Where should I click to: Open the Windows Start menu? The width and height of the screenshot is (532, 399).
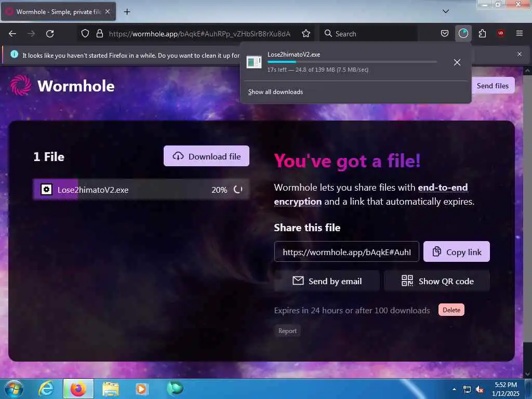13,389
